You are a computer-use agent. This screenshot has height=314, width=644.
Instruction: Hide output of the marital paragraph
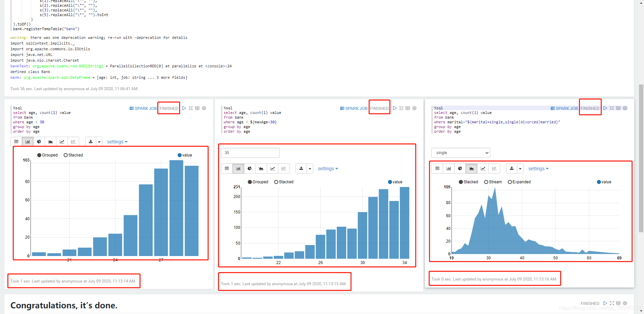click(618, 108)
